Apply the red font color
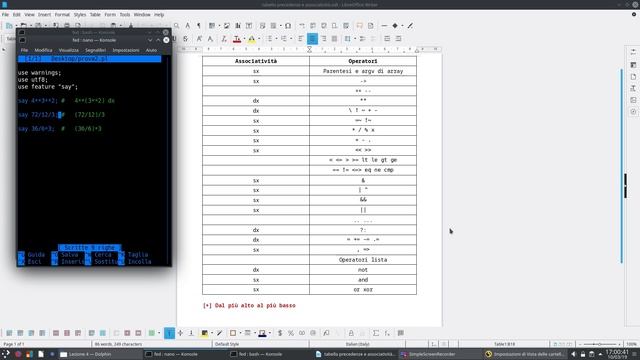This screenshot has height=360, width=640. [x=237, y=39]
